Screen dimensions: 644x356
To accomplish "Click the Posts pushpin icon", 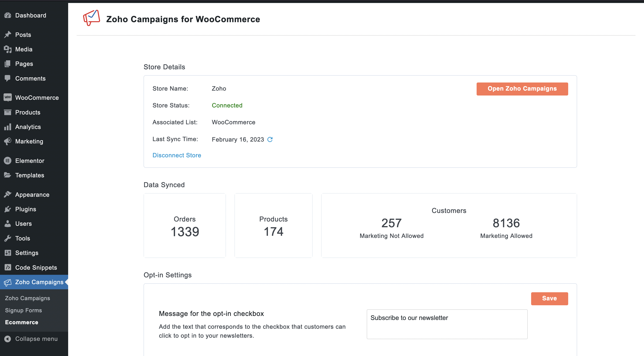I will 8,35.
